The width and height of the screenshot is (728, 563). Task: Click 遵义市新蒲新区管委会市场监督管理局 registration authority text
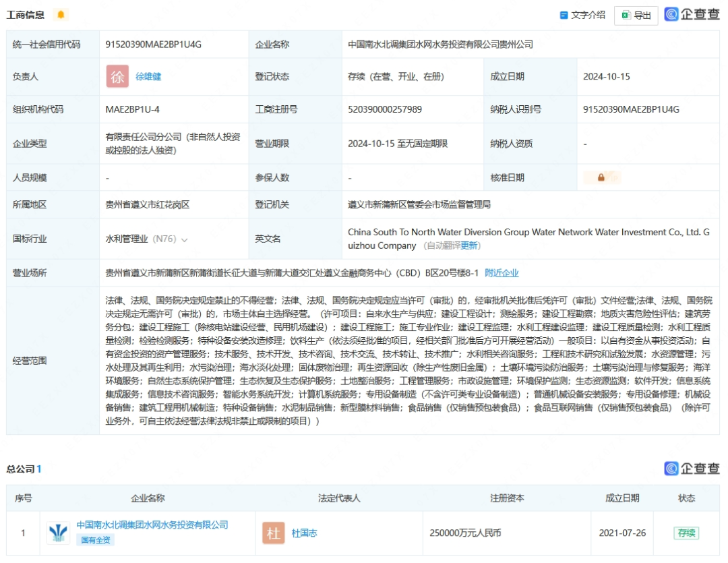tap(419, 205)
